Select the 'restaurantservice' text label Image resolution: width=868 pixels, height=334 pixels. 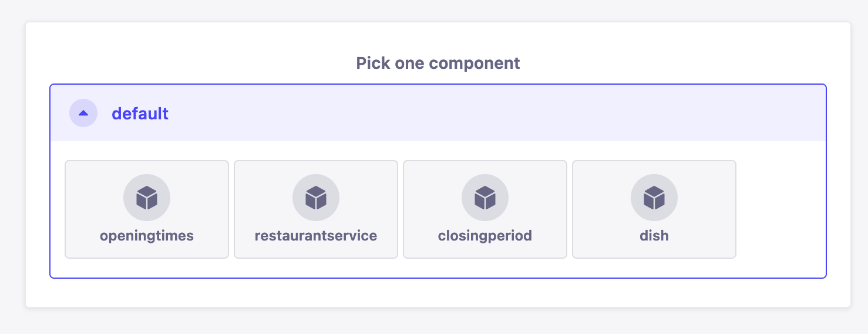[316, 236]
